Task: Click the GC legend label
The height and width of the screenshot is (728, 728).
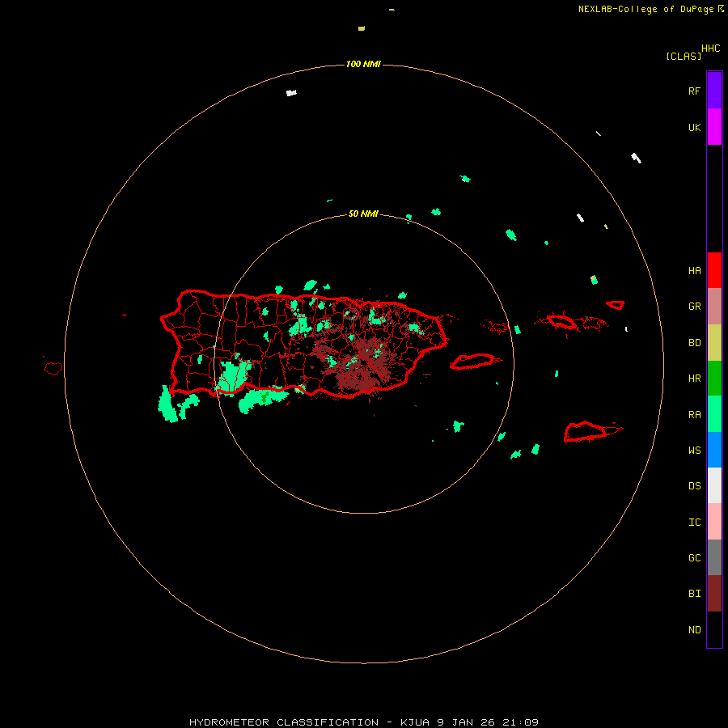Action: click(694, 558)
